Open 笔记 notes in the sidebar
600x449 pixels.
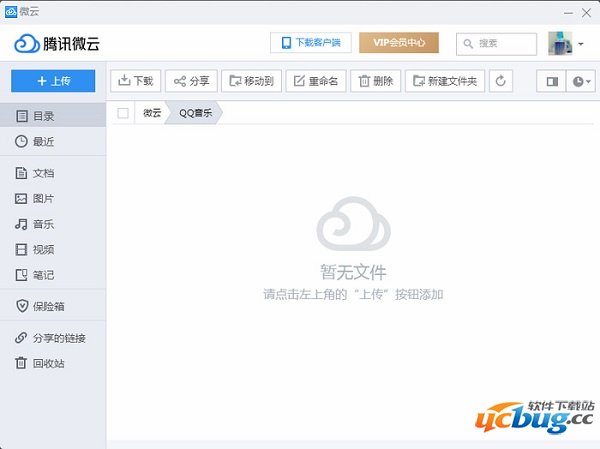point(53,275)
